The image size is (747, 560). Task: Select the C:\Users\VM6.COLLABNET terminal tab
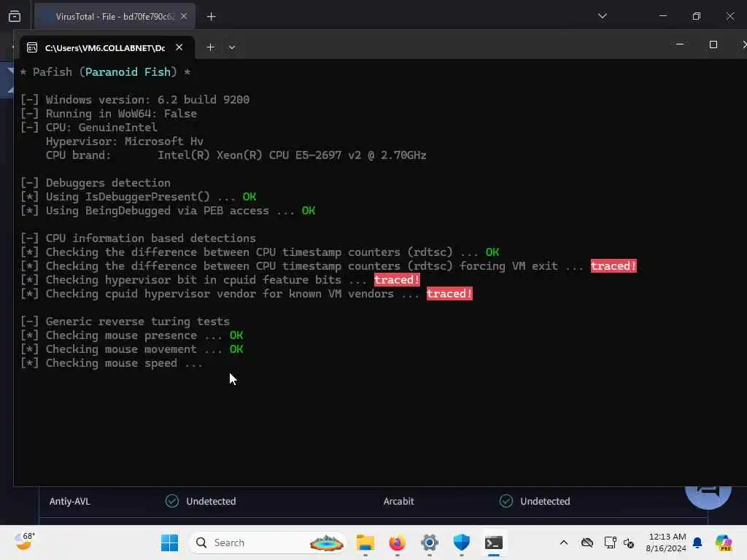coord(107,47)
